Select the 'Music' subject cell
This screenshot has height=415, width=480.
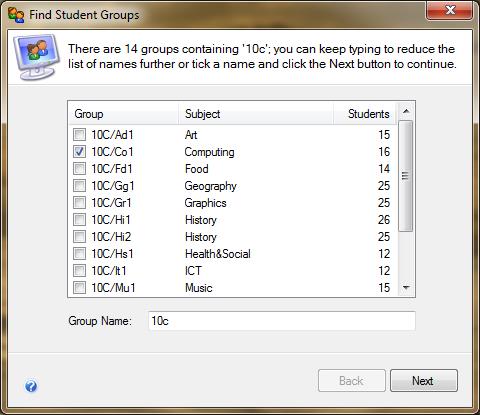pyautogui.click(x=199, y=288)
